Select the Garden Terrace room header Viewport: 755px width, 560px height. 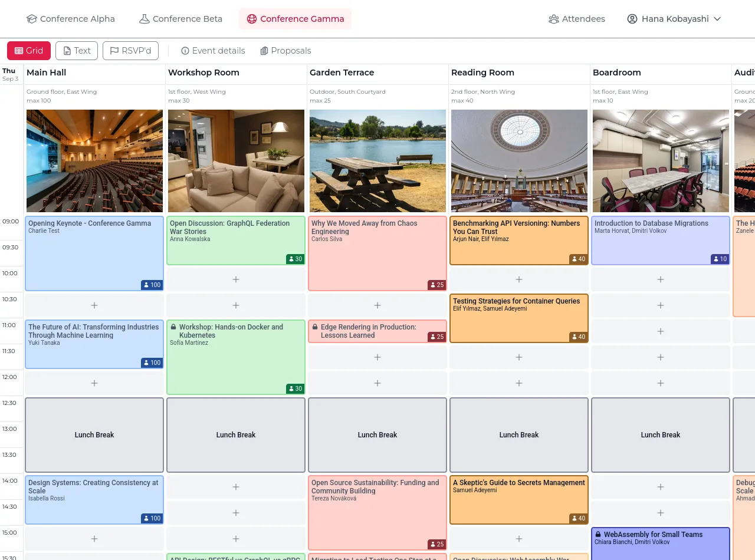[x=342, y=73]
